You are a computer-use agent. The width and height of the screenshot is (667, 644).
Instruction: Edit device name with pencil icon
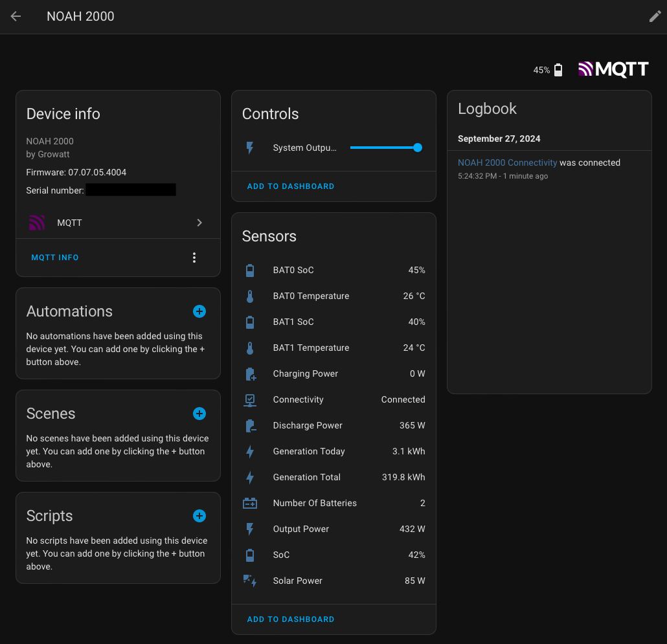point(655,16)
